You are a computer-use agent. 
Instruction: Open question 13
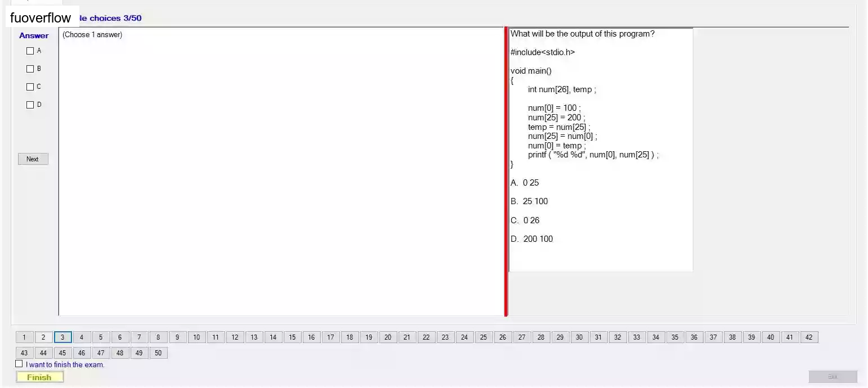[254, 337]
